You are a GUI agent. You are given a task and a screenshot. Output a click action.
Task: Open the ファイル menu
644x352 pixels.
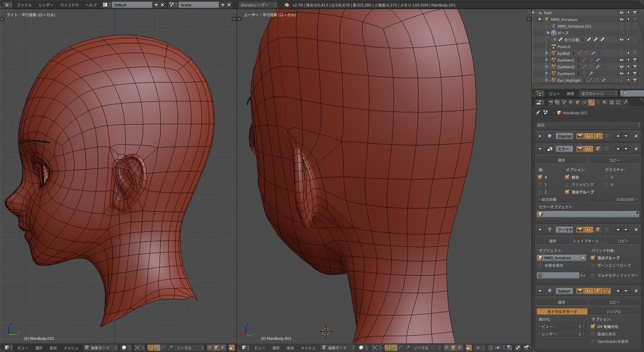pyautogui.click(x=25, y=4)
